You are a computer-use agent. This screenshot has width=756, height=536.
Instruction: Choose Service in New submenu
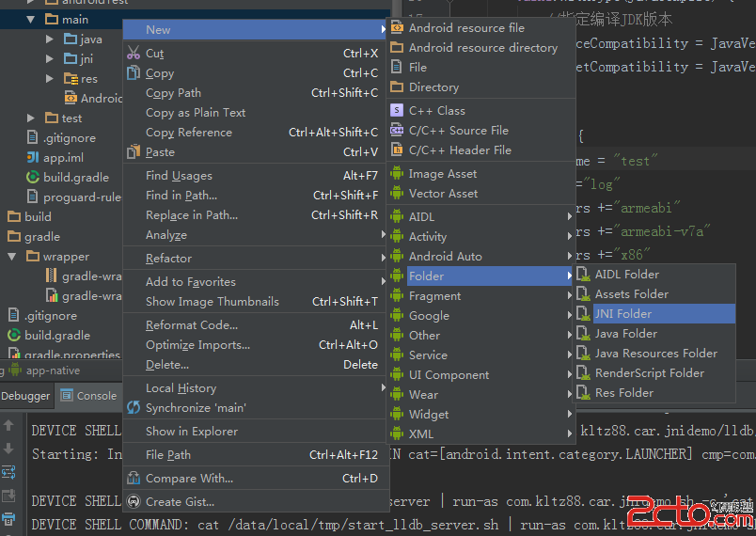(481, 355)
